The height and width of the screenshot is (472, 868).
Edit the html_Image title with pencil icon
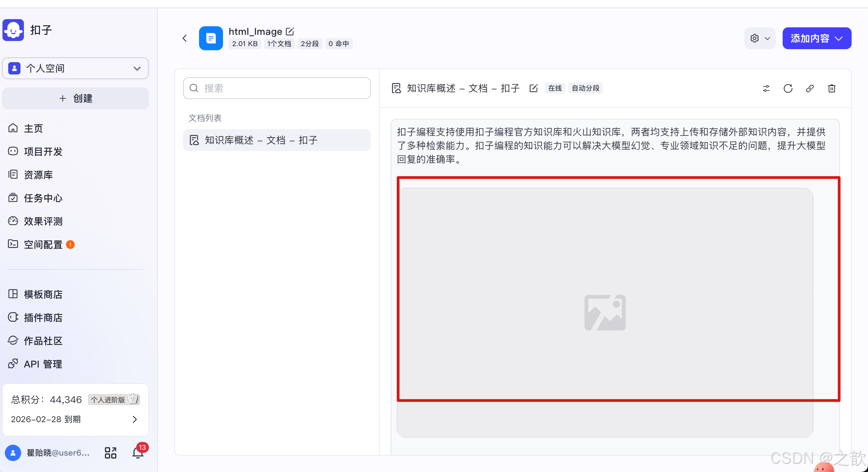tap(290, 31)
